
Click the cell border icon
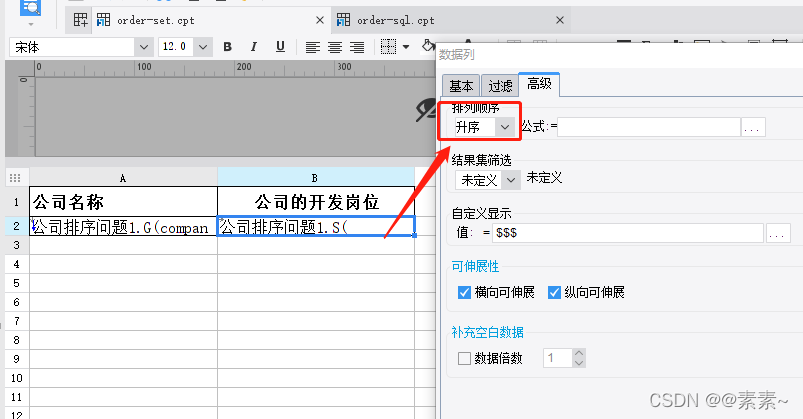click(x=388, y=47)
